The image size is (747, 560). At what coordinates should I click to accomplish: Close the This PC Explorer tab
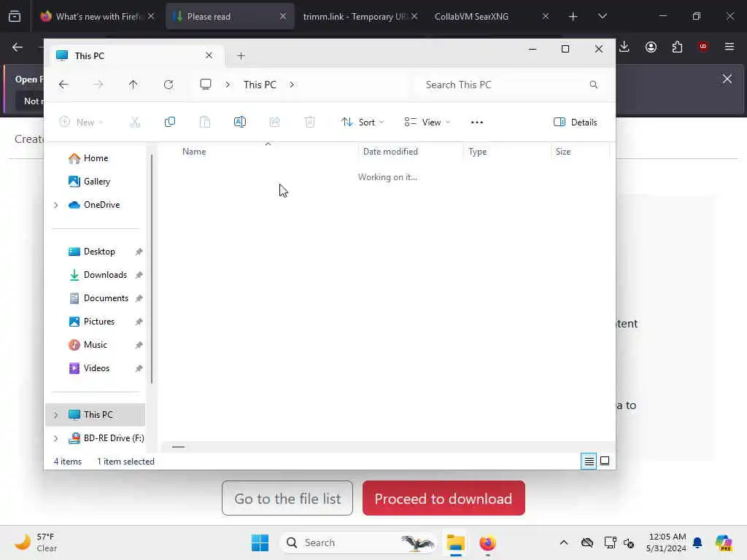point(209,55)
